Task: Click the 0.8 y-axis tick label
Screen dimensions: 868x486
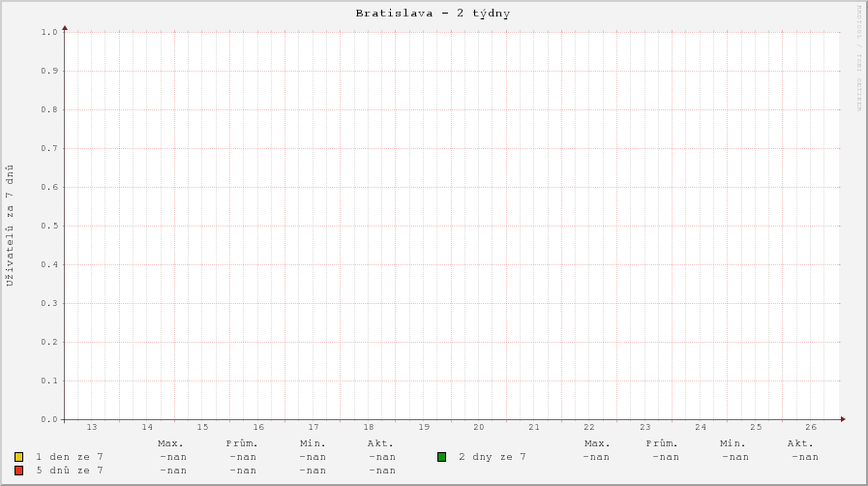Action: tap(50, 110)
